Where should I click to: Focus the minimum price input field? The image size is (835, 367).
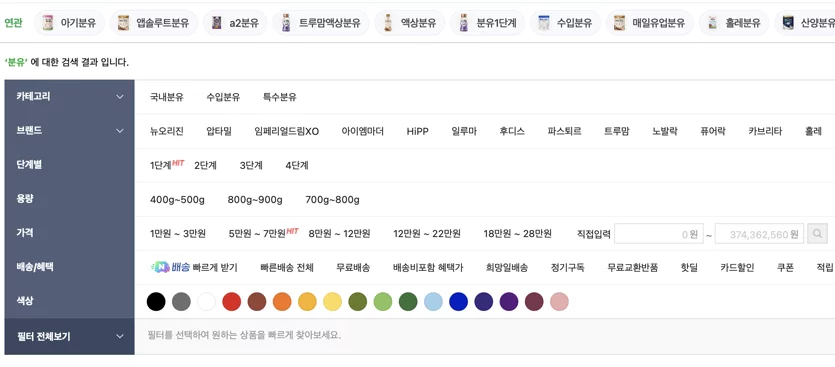pyautogui.click(x=659, y=233)
